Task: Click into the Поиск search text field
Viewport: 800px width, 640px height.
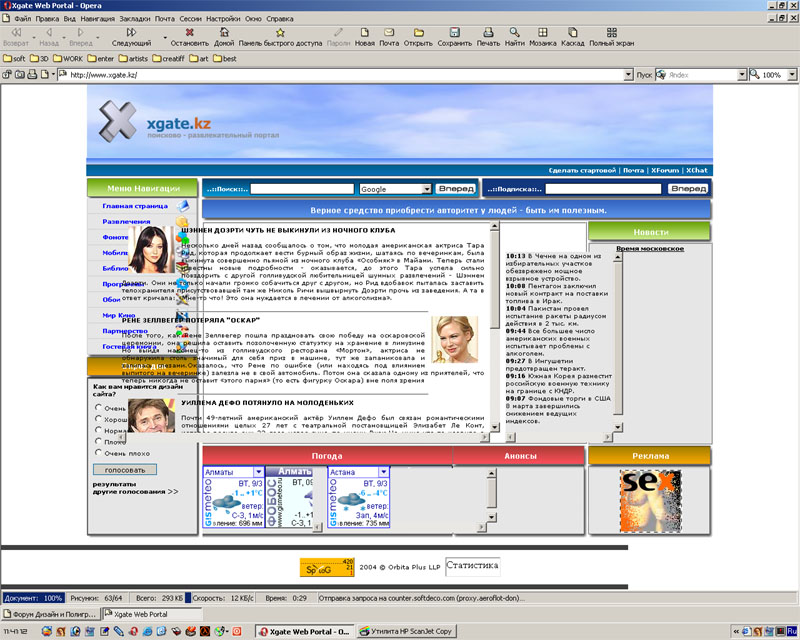Action: 302,189
